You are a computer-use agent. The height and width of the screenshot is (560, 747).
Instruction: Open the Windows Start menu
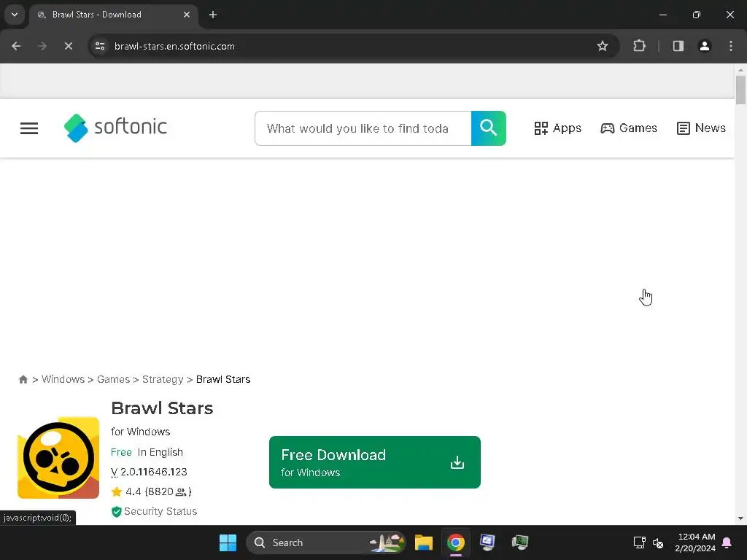coord(228,542)
